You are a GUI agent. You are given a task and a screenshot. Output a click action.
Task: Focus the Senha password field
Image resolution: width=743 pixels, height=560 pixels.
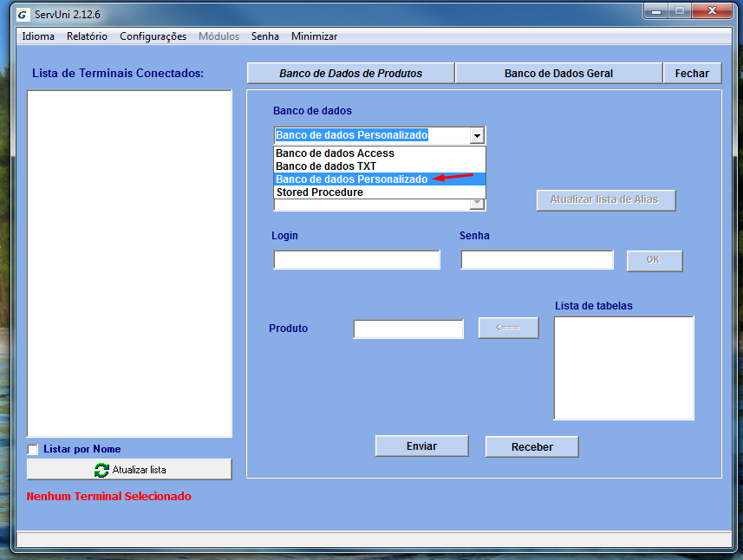[x=538, y=259]
